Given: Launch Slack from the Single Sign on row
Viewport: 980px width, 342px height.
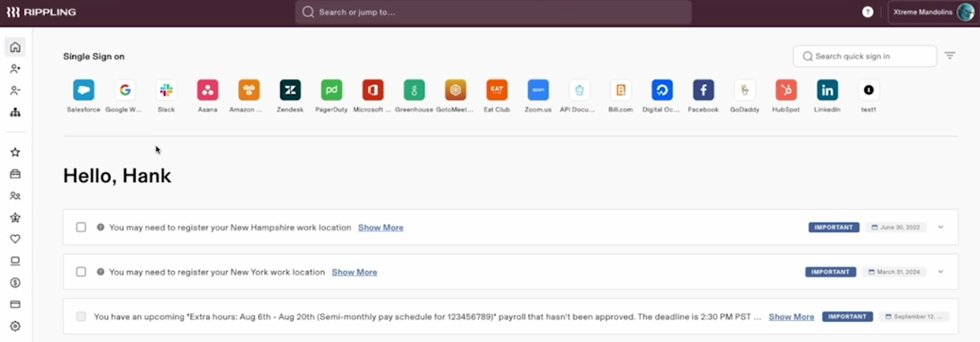Looking at the screenshot, I should pos(166,90).
